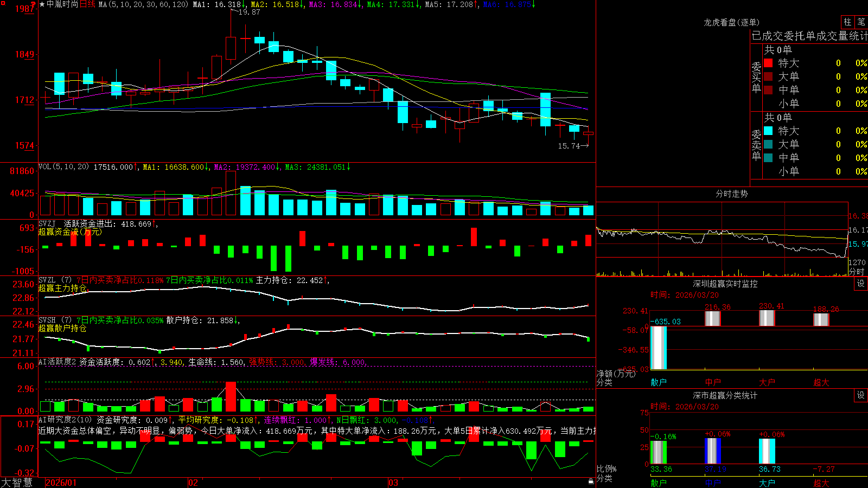Image resolution: width=868 pixels, height=488 pixels.
Task: Click the AI研究度2(10) indicator label
Action: pyautogui.click(x=65, y=420)
